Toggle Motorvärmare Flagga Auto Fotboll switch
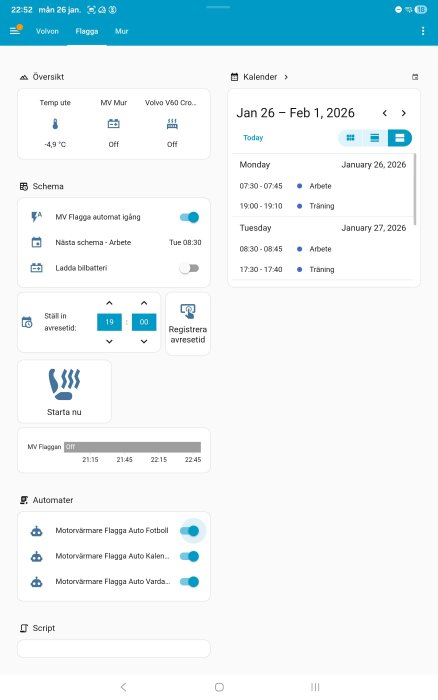The height and width of the screenshot is (700, 438). (x=189, y=531)
